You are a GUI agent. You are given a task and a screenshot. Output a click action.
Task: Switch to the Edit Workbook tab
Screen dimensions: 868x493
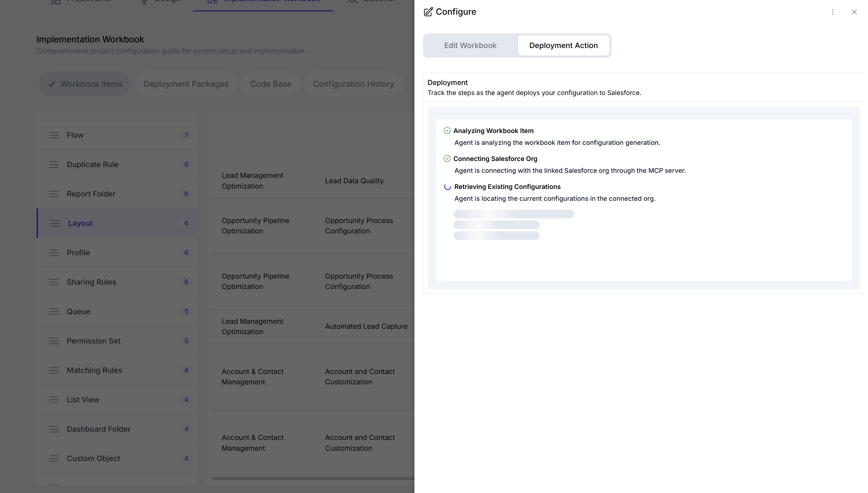470,46
